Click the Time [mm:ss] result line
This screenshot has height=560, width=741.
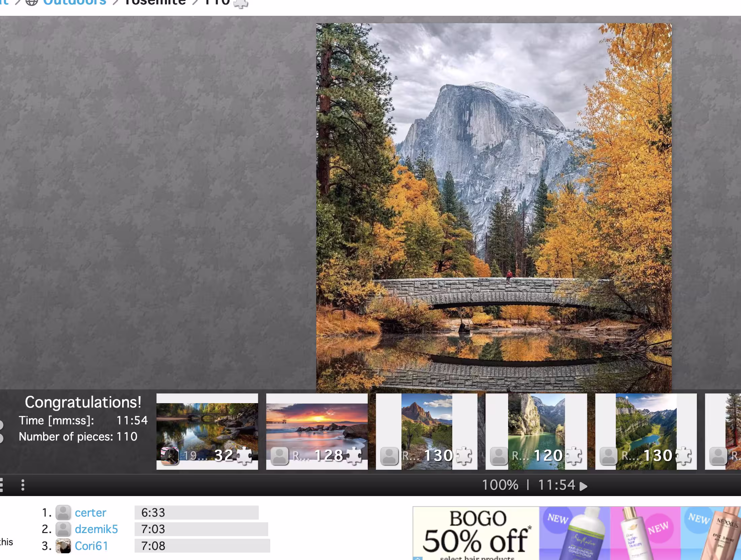[x=83, y=420]
